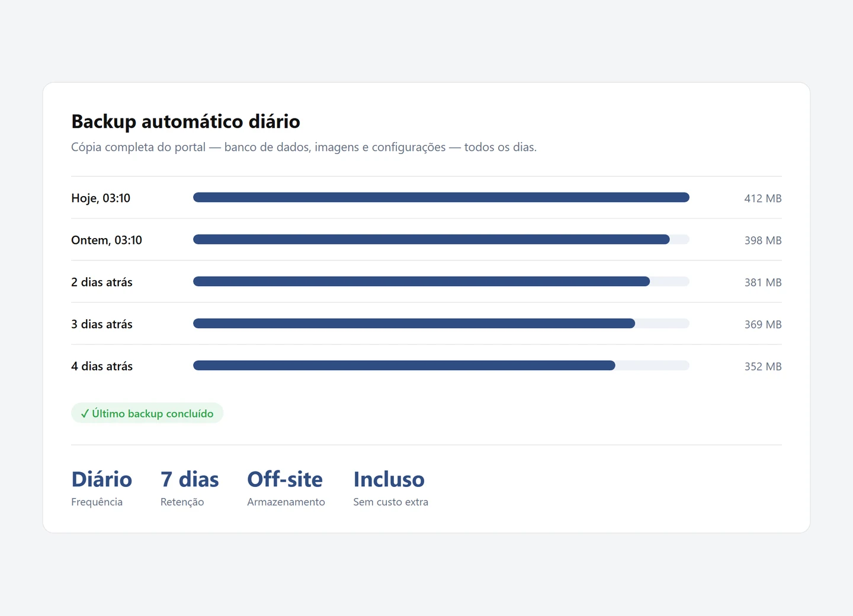Click the 'Sem custo extra' label

[x=391, y=502]
